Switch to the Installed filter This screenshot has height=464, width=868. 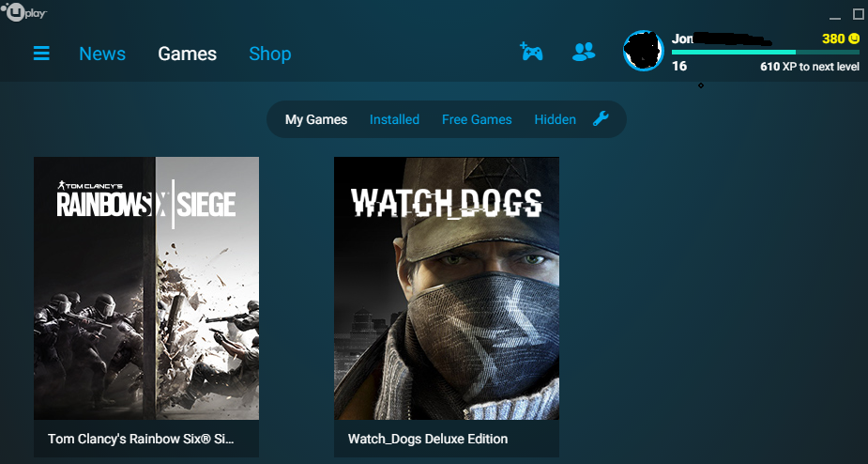[x=394, y=119]
